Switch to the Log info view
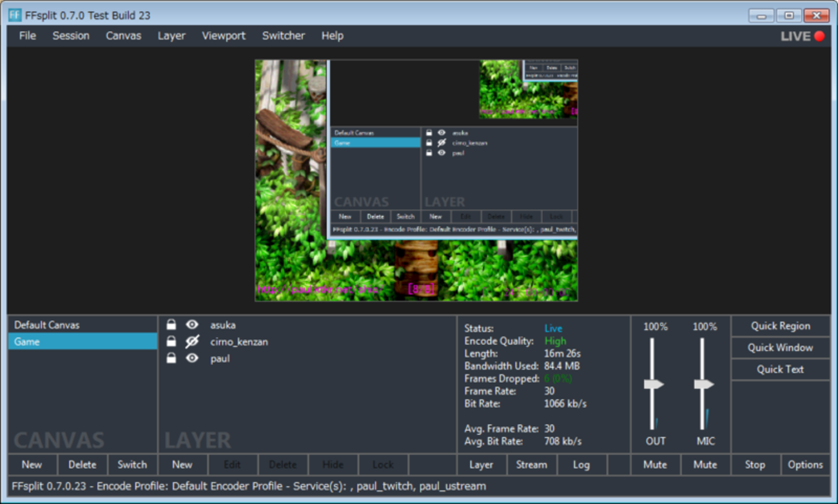Viewport: 838px width, 504px height. tap(581, 465)
